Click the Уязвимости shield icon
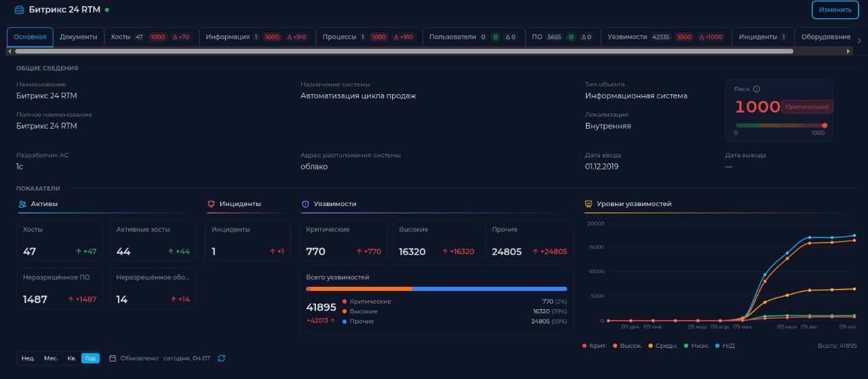Screen dimensions: 868x379 pyautogui.click(x=305, y=203)
